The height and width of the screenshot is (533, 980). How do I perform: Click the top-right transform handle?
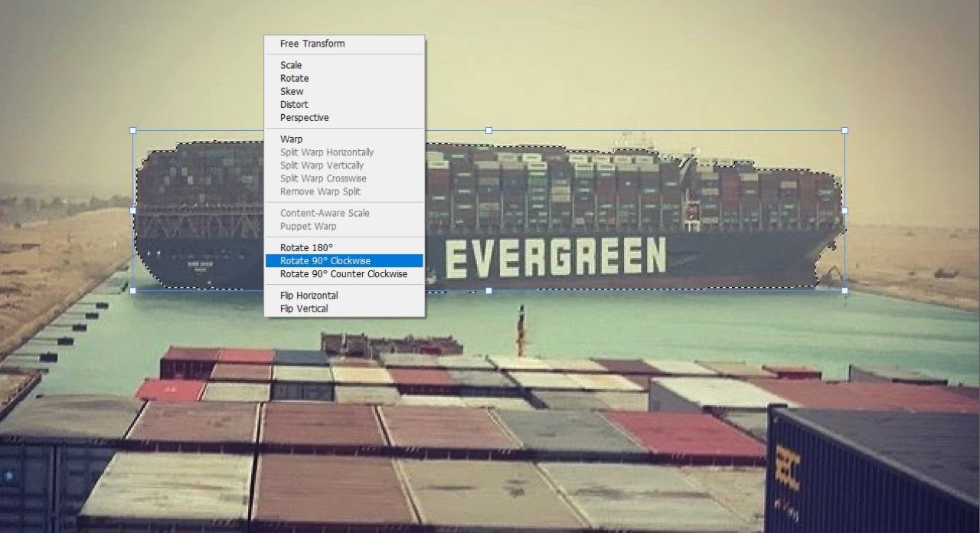pyautogui.click(x=844, y=130)
